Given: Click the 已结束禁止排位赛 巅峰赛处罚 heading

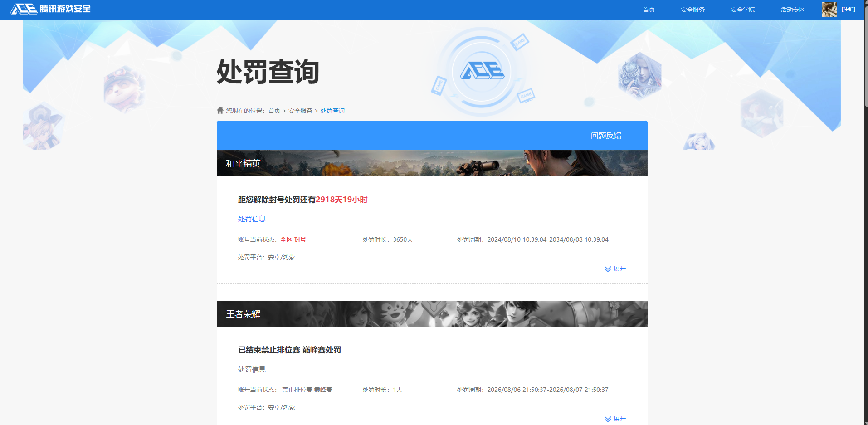Looking at the screenshot, I should (289, 350).
